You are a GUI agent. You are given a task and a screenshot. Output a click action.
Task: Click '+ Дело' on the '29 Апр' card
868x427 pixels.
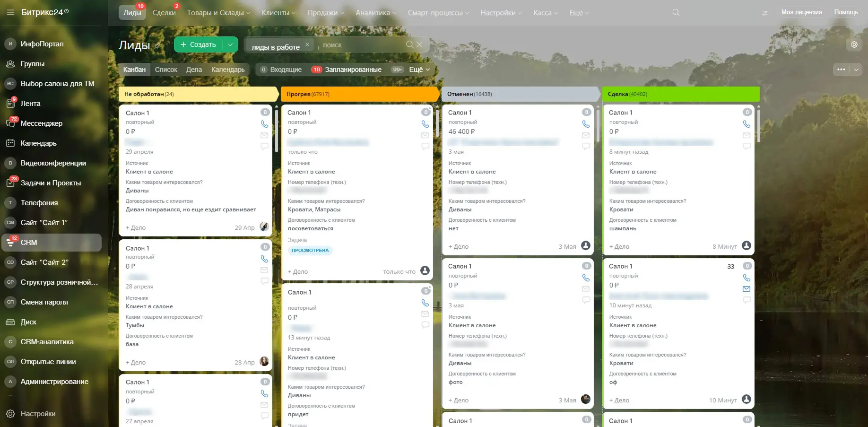136,227
